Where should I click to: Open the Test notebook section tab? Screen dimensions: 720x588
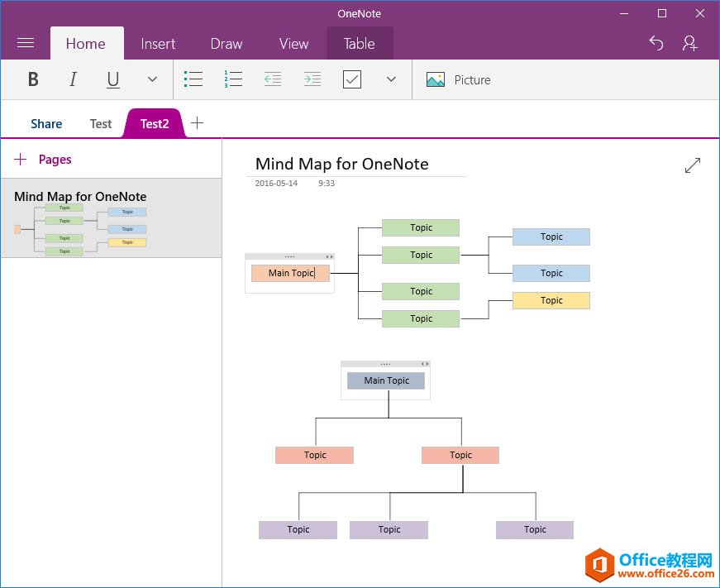tap(100, 123)
